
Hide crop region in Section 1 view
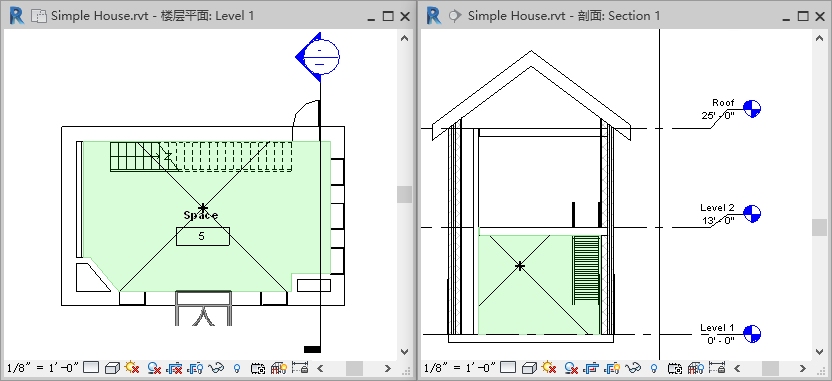[612, 367]
